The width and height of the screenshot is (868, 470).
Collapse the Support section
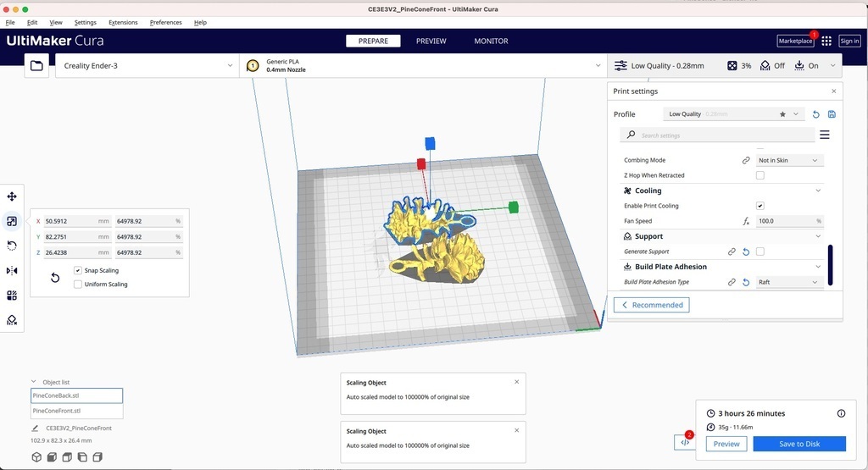[818, 236]
